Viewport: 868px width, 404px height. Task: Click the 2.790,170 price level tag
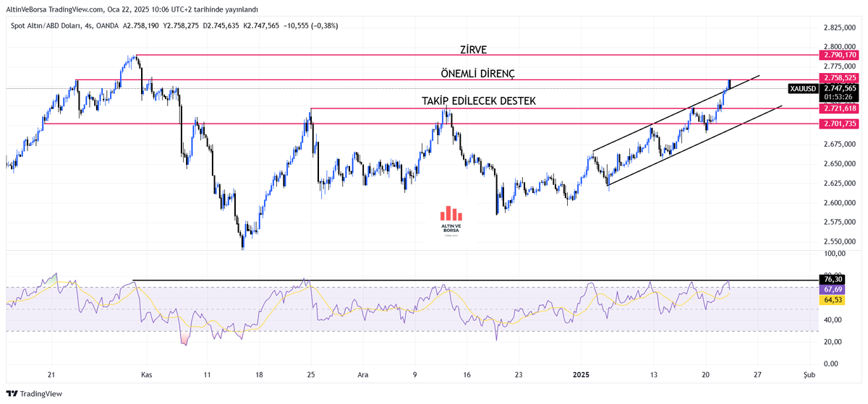pyautogui.click(x=839, y=55)
